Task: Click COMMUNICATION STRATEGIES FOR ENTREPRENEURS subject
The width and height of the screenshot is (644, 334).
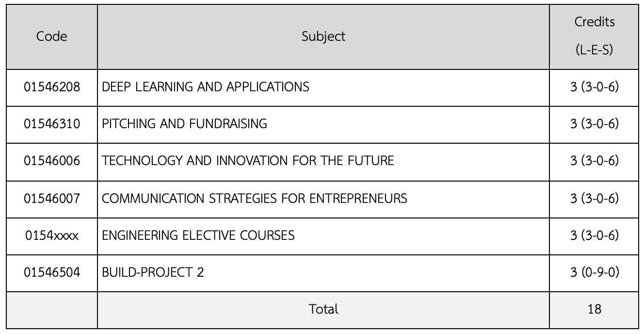Action: pyautogui.click(x=255, y=198)
